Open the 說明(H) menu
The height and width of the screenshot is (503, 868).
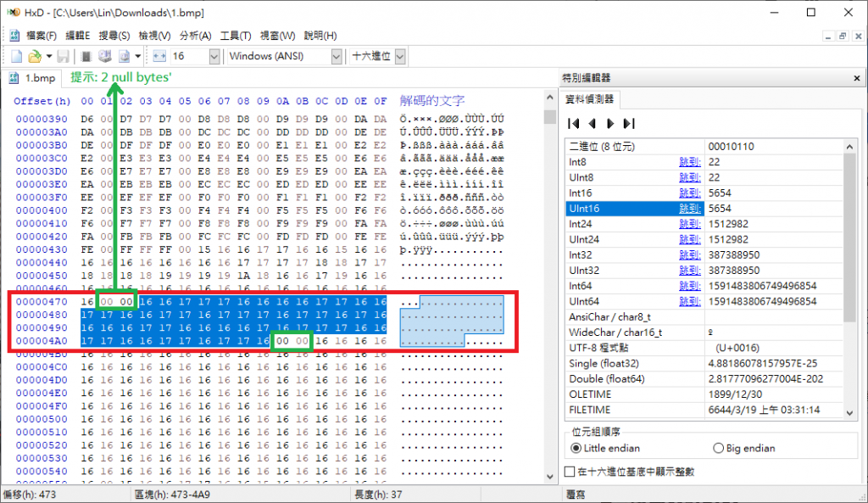click(320, 36)
